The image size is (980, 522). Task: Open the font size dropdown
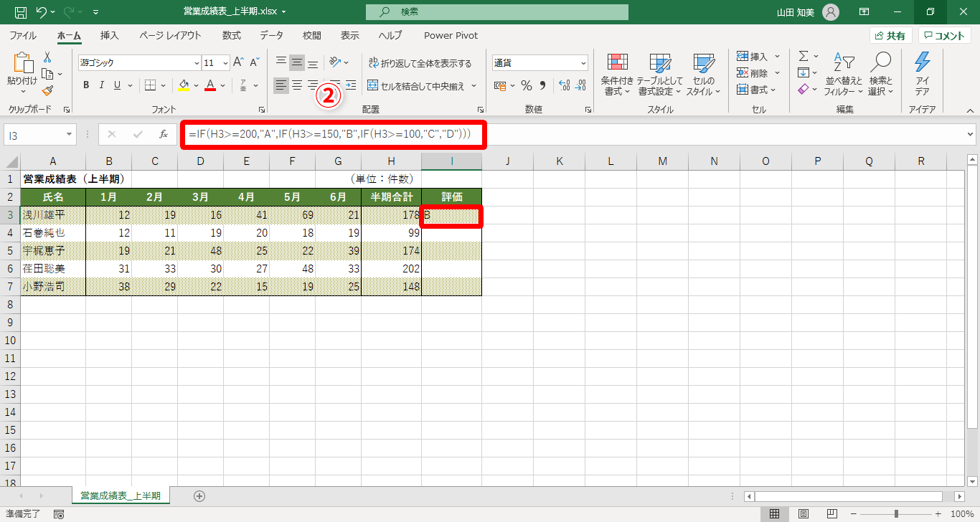[x=225, y=62]
